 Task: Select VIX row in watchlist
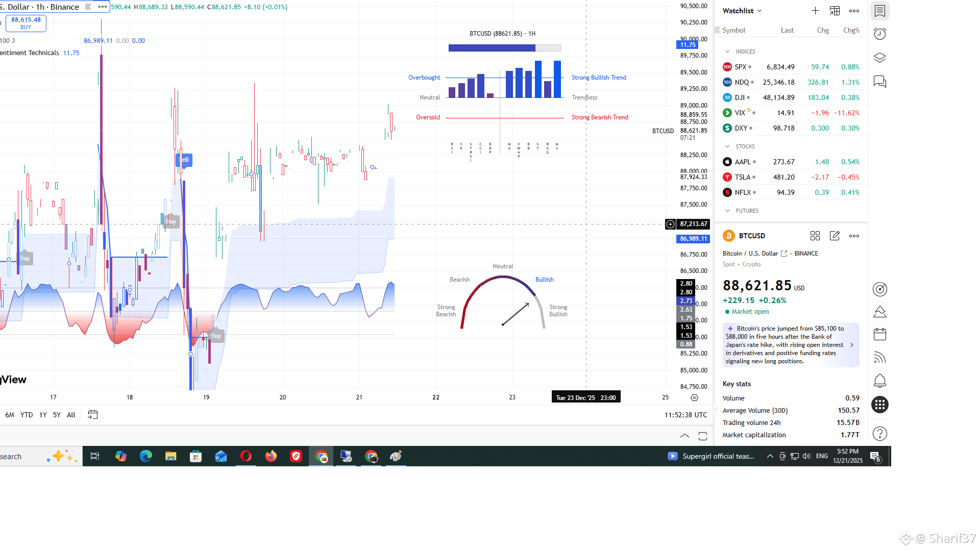(791, 113)
